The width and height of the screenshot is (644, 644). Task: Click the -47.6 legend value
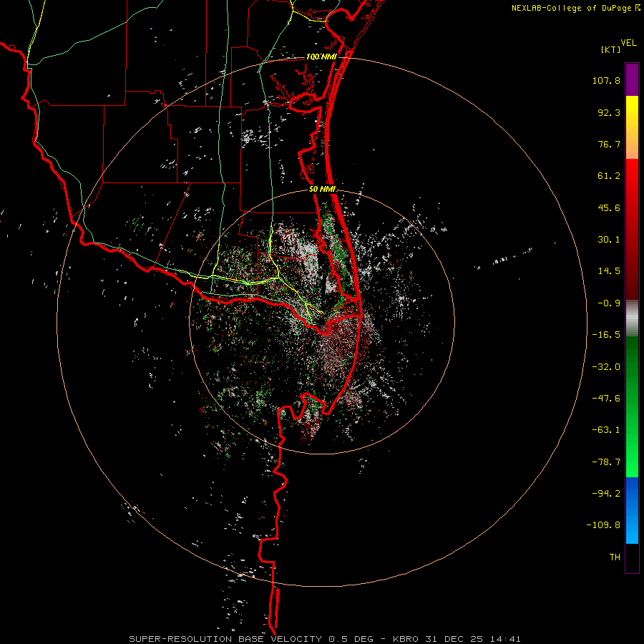coord(606,399)
